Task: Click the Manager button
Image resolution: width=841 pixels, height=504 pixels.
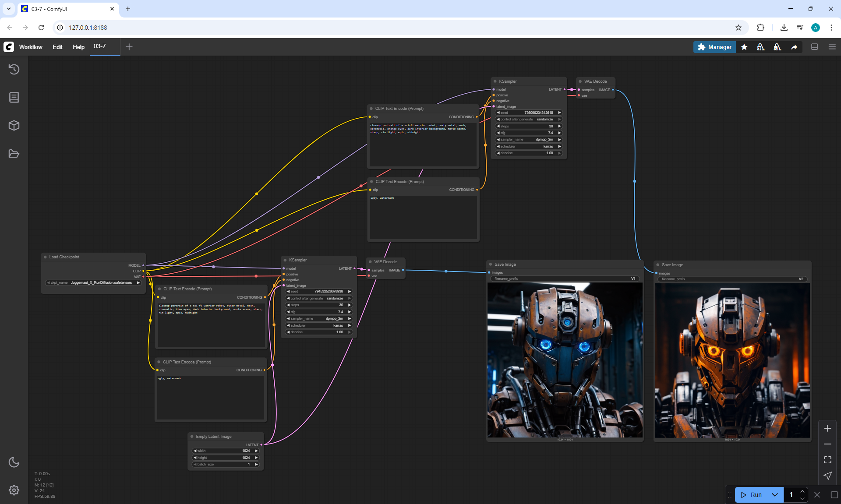Action: 714,47
